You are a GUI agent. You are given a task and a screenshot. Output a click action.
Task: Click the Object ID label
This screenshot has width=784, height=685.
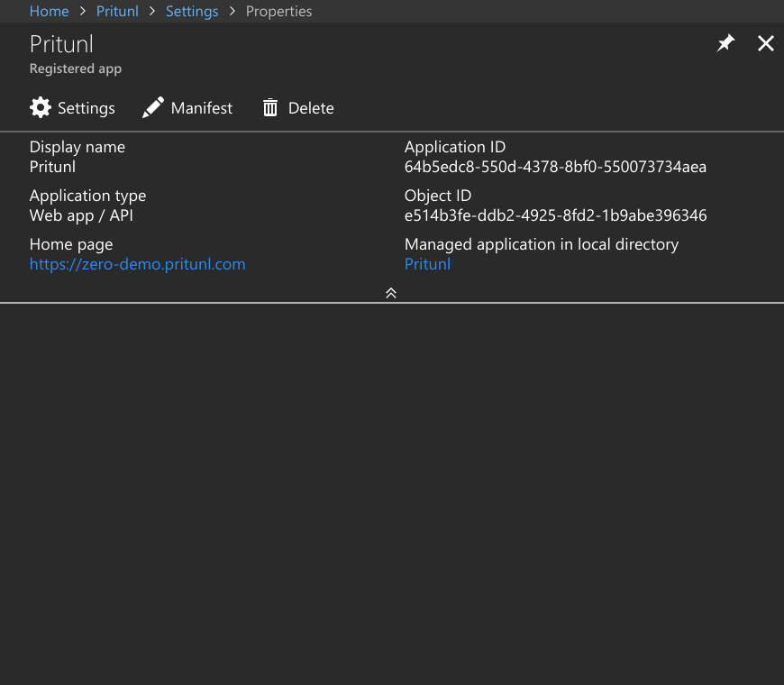coord(438,196)
